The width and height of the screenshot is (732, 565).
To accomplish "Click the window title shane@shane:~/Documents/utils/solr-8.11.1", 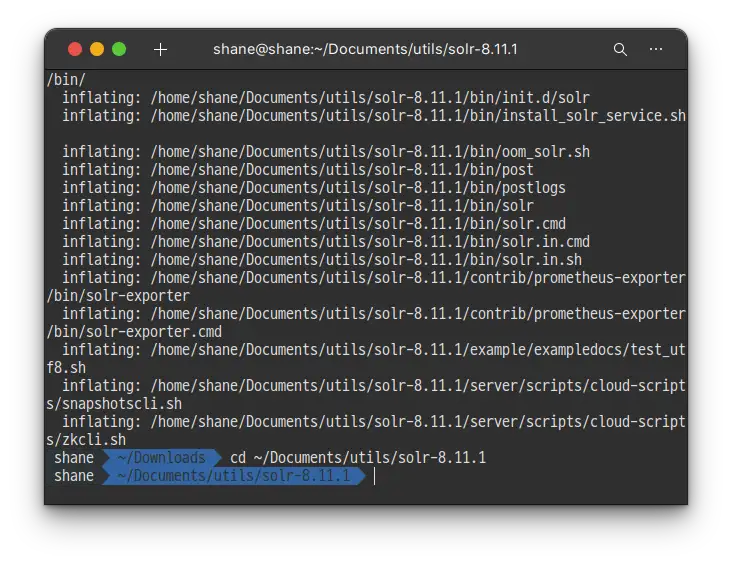I will pos(365,49).
